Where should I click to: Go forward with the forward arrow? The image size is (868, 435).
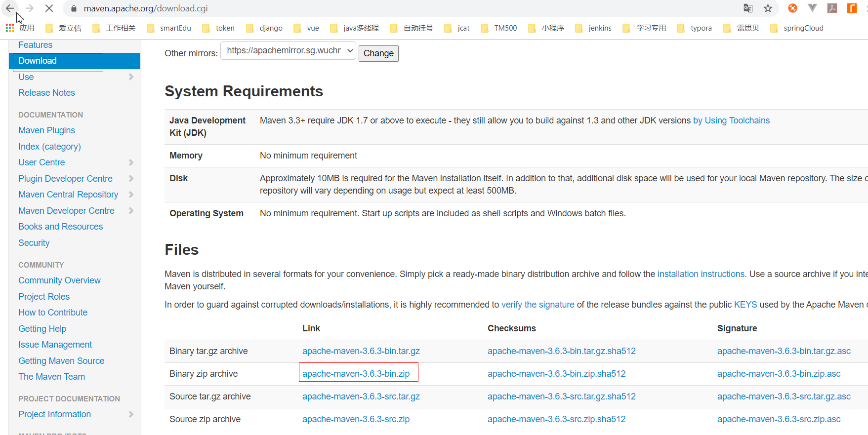(x=29, y=8)
